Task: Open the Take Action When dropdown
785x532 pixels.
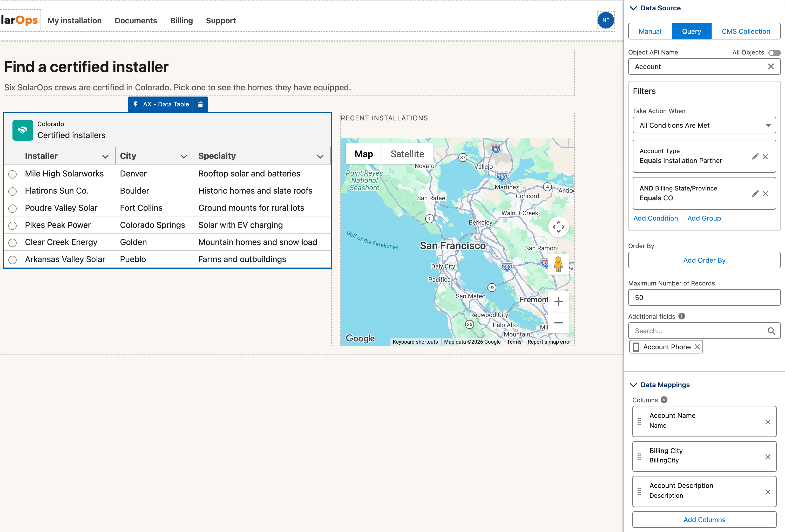Action: (704, 125)
